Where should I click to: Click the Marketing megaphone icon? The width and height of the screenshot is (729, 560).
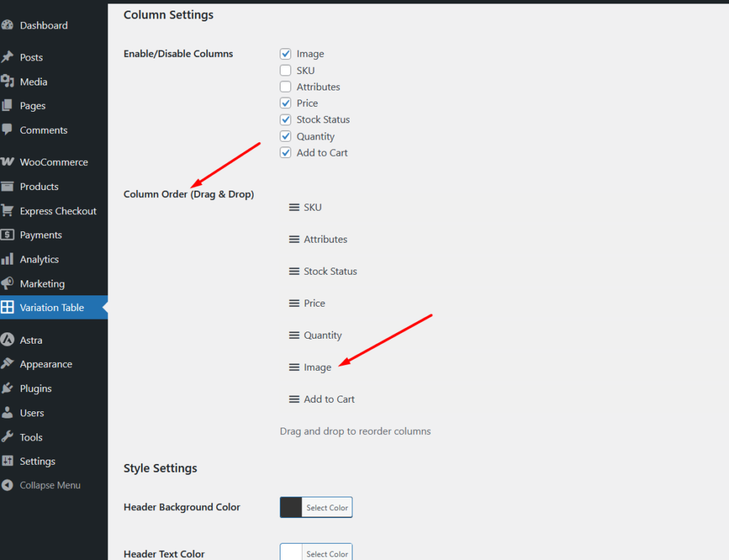point(7,284)
